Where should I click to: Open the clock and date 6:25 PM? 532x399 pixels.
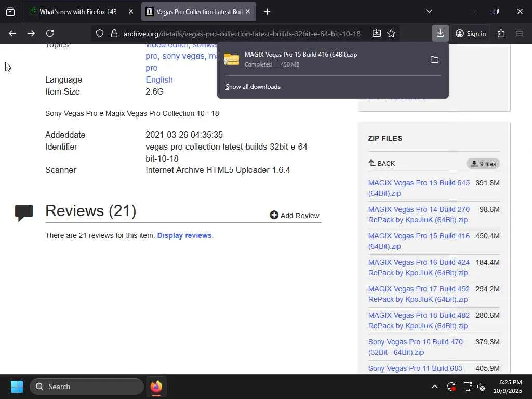tap(508, 387)
